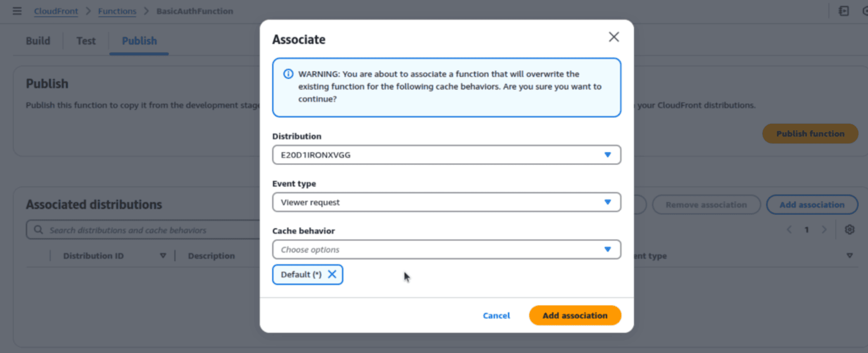Click the Functions breadcrumb link

117,11
